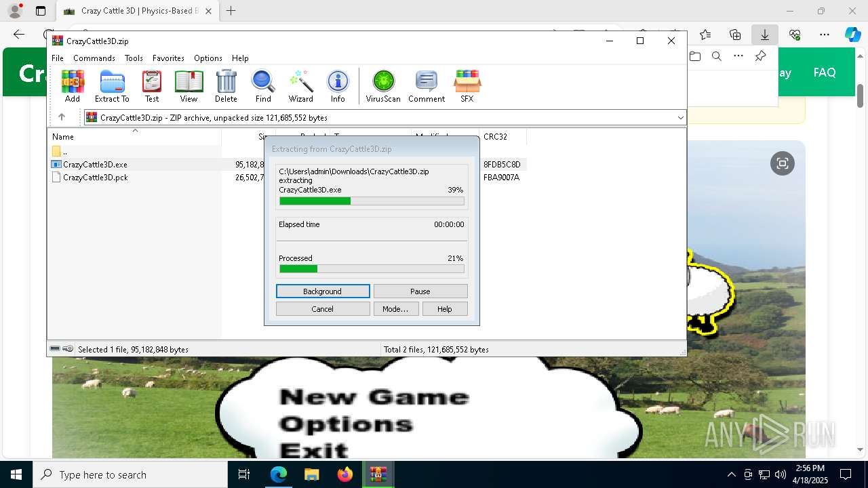Click the Background button in extraction dialog
The width and height of the screenshot is (868, 488).
(323, 291)
